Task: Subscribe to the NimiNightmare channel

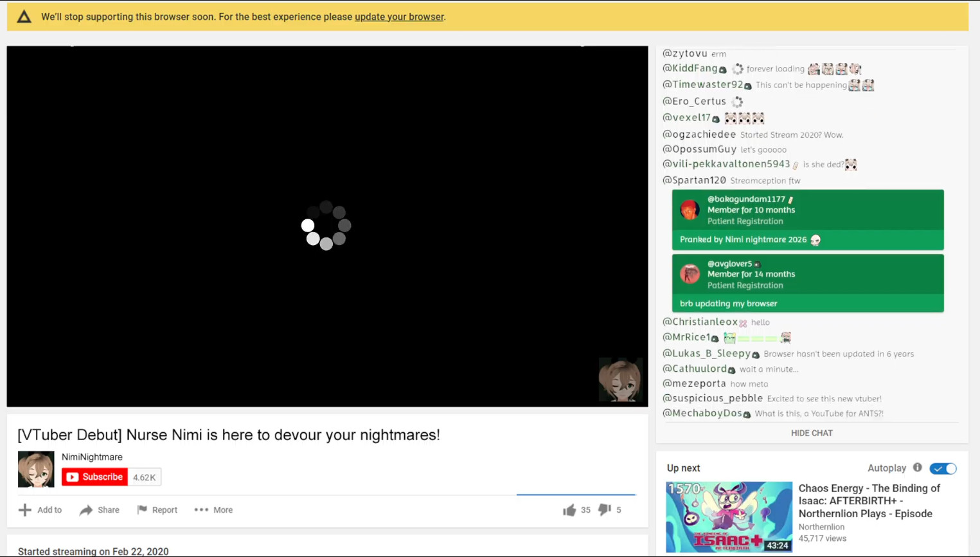Action: click(x=94, y=477)
